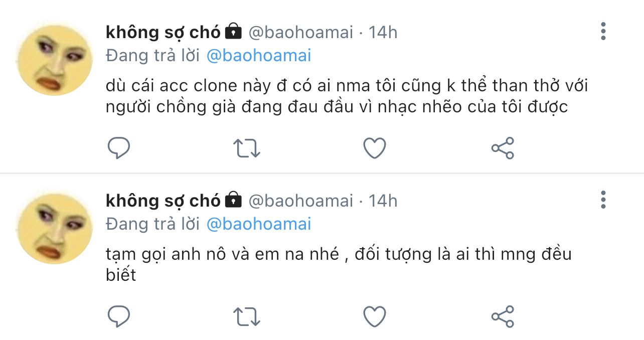Image resolution: width=644 pixels, height=340 pixels.
Task: Retweet the first tweet
Action: (x=247, y=148)
